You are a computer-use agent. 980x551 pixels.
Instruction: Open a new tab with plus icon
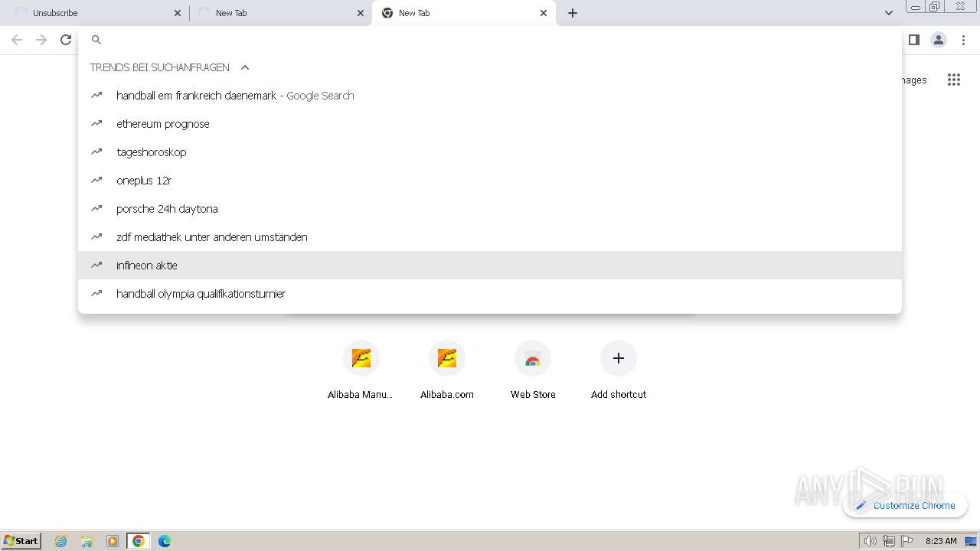click(x=573, y=13)
